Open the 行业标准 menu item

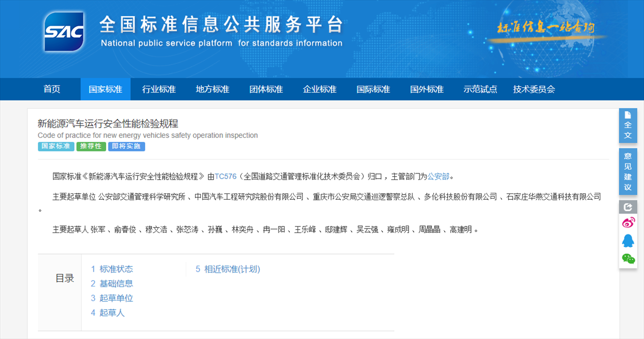pos(159,89)
